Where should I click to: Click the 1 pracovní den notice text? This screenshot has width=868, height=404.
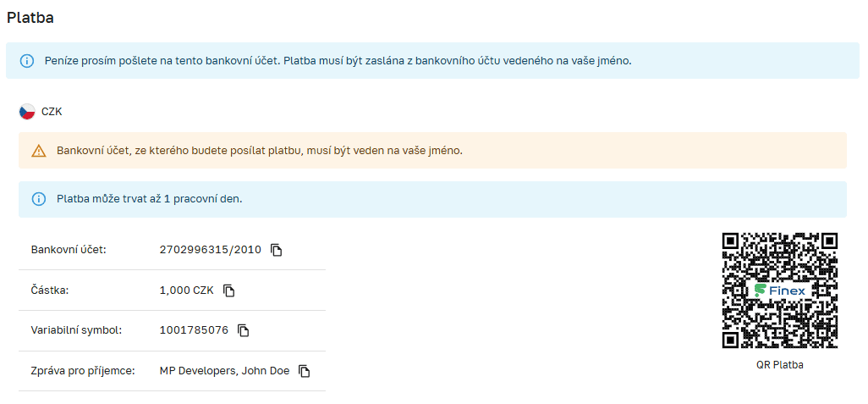(150, 199)
